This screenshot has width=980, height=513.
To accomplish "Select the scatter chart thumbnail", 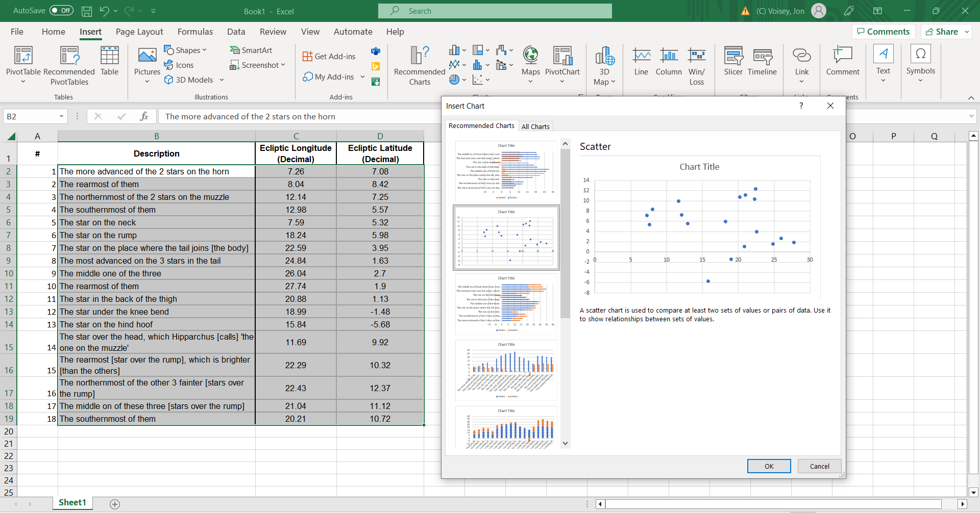I will (506, 238).
